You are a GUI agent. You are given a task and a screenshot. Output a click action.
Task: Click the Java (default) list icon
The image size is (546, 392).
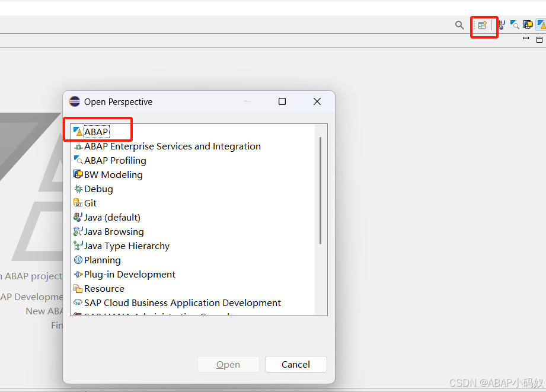(78, 217)
